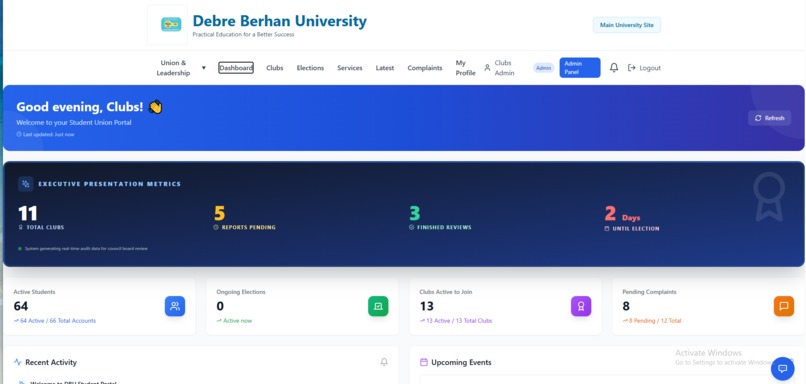The width and height of the screenshot is (806, 384).
Task: Open notifications bell in navigation bar
Action: pyautogui.click(x=614, y=68)
